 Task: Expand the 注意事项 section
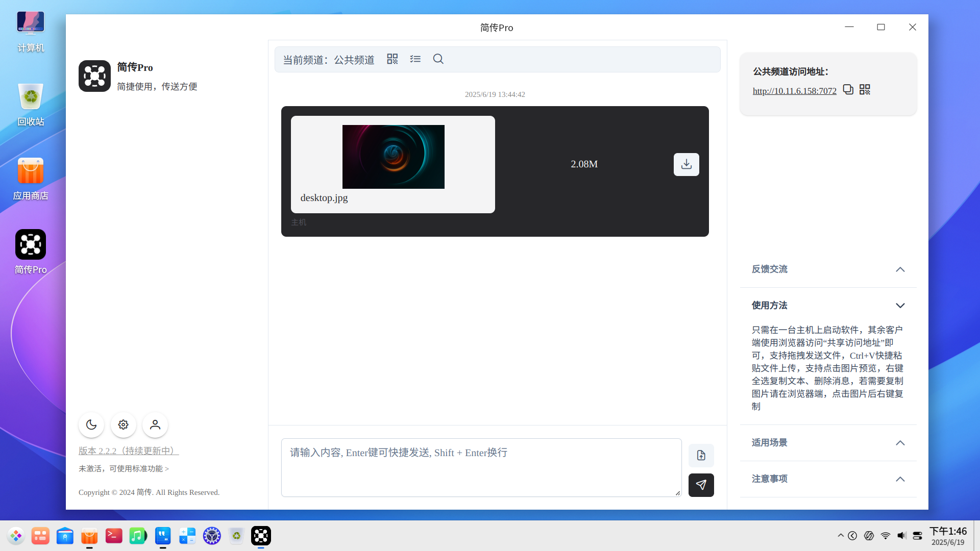point(828,479)
